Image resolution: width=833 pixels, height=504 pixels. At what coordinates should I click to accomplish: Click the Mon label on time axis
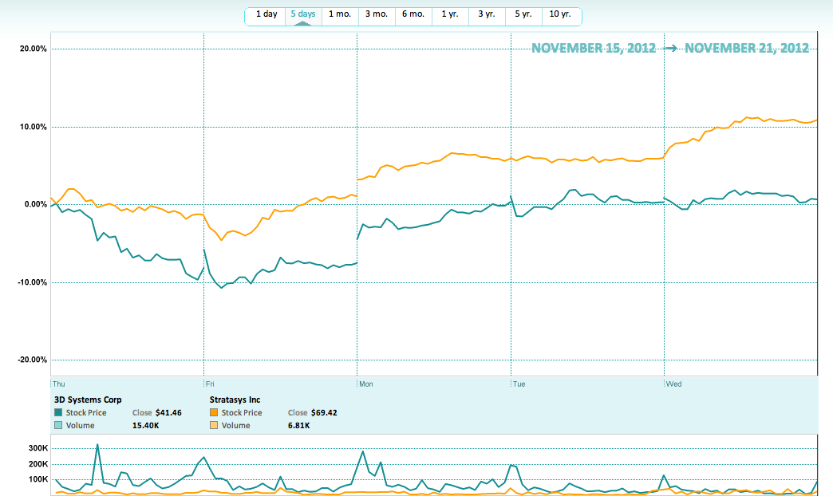coord(366,384)
